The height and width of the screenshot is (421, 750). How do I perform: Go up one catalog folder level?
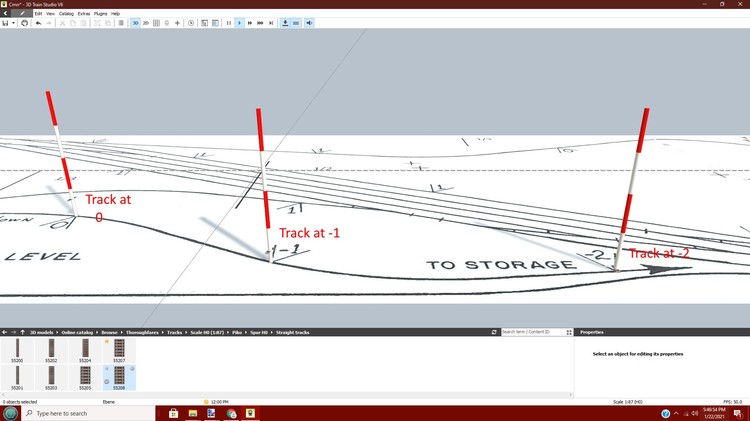[22, 332]
